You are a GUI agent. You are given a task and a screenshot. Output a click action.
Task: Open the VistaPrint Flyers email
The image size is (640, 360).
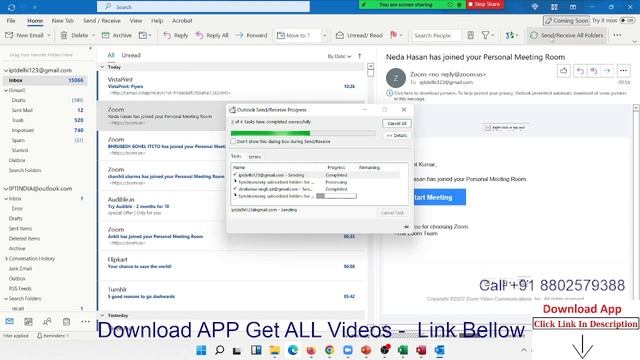pos(231,86)
